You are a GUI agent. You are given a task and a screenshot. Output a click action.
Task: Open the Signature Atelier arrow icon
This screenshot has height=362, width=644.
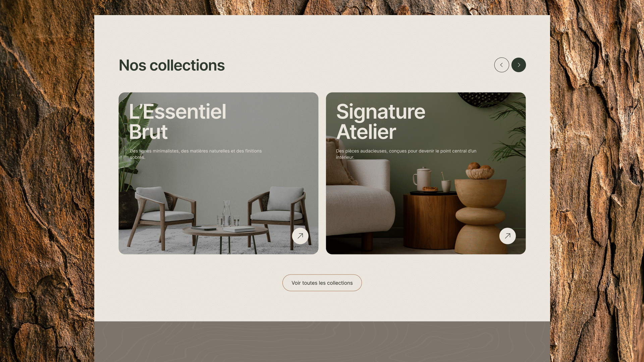click(507, 236)
